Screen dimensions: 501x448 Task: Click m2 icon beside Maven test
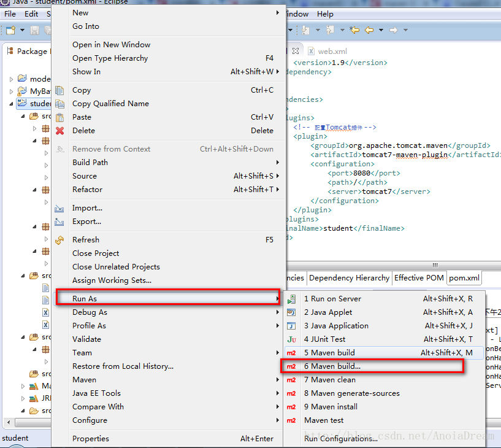tap(291, 420)
